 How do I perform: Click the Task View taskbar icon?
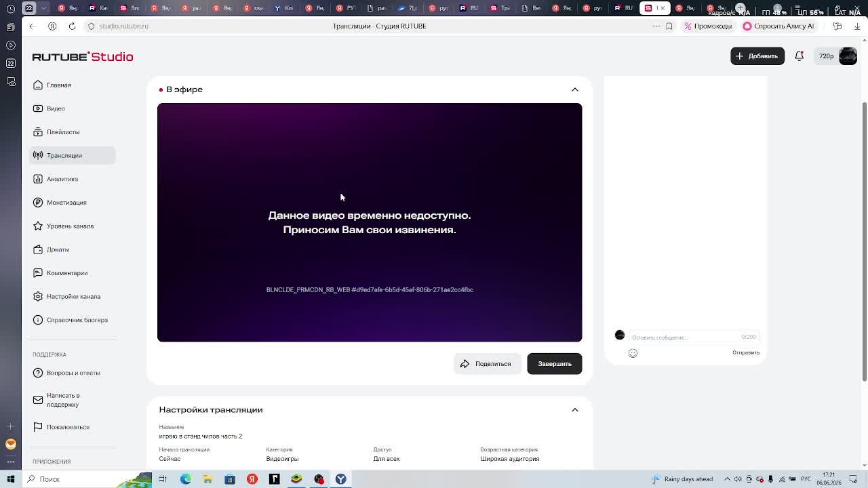(163, 479)
